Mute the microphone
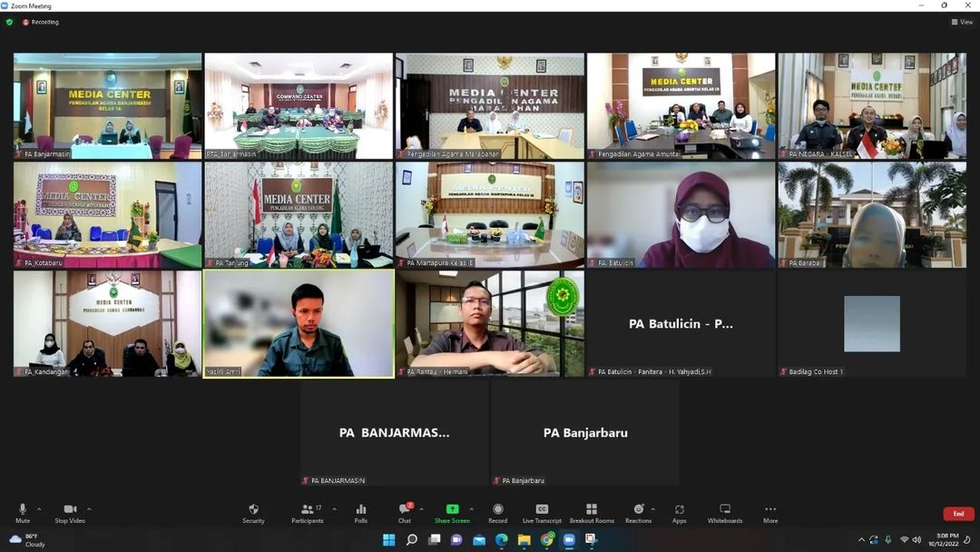Viewport: 980px width, 552px height. pos(23,512)
